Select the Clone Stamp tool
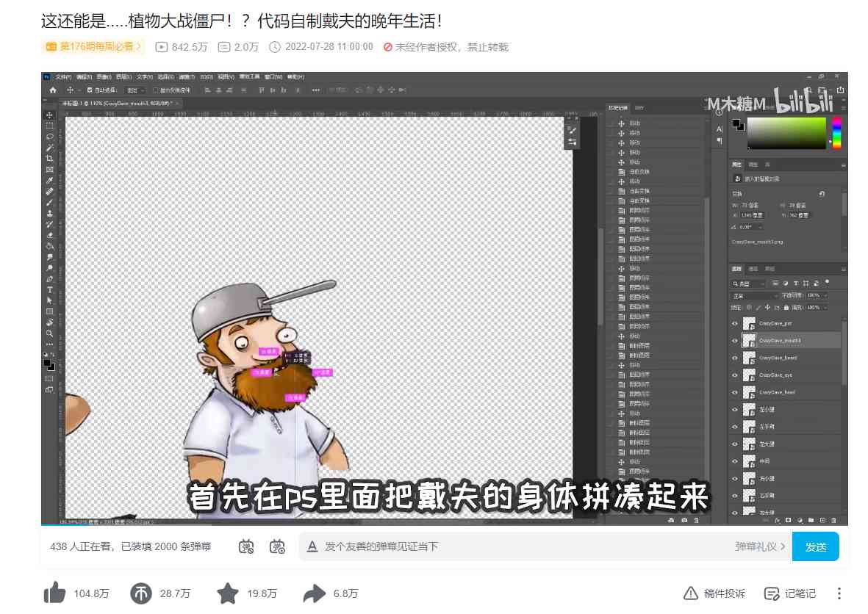This screenshot has width=868, height=614. [x=49, y=214]
